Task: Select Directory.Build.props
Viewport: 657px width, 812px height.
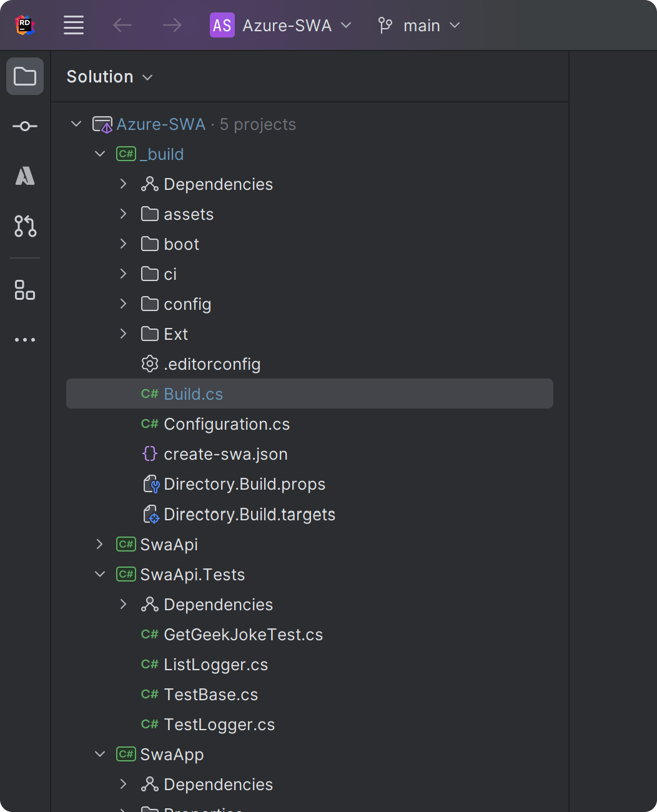Action: (x=244, y=483)
